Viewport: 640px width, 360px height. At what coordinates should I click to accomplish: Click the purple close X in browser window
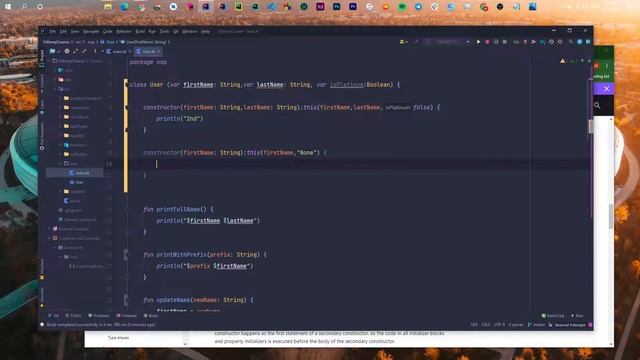tap(607, 89)
